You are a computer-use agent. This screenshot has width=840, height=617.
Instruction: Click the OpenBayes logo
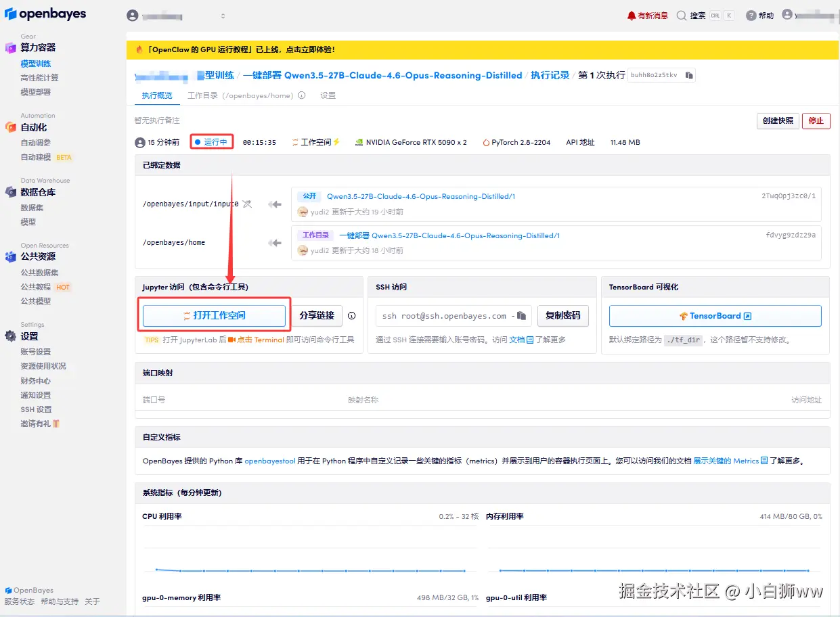[x=45, y=14]
